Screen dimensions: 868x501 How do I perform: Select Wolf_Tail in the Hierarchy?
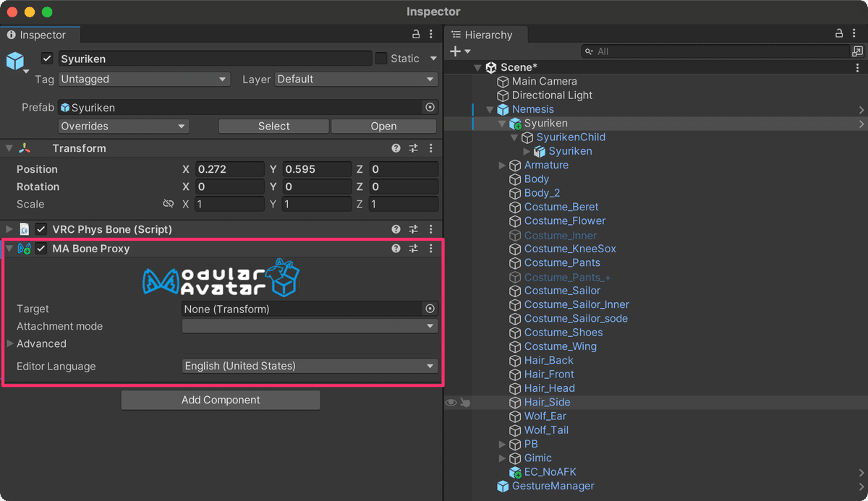[x=546, y=430]
